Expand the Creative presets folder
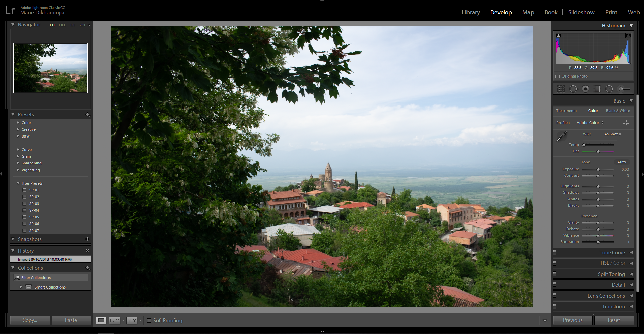644x334 pixels. coord(28,129)
